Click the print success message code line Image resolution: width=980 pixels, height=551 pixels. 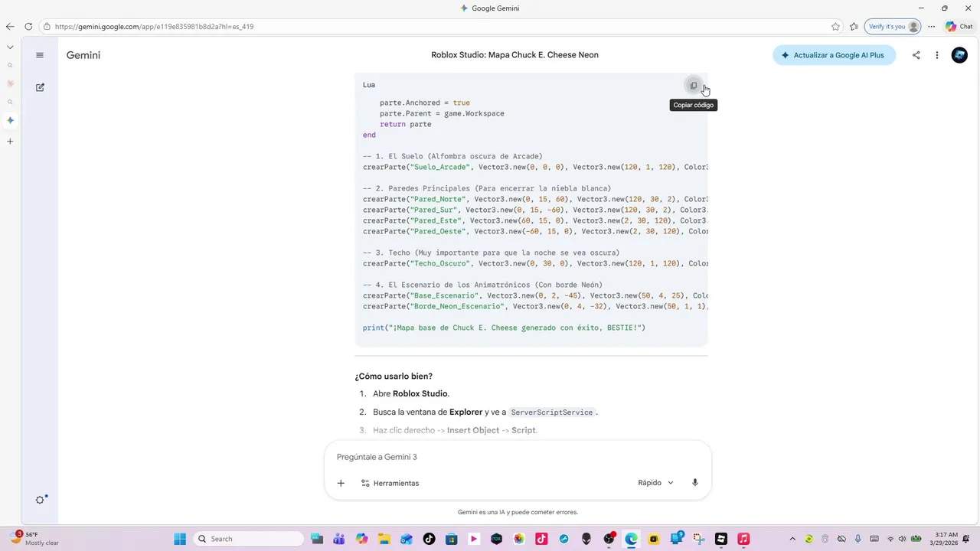[x=504, y=328]
